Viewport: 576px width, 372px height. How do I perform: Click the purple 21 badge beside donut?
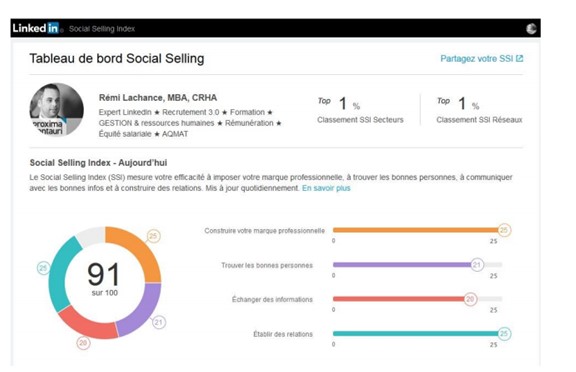click(x=158, y=322)
